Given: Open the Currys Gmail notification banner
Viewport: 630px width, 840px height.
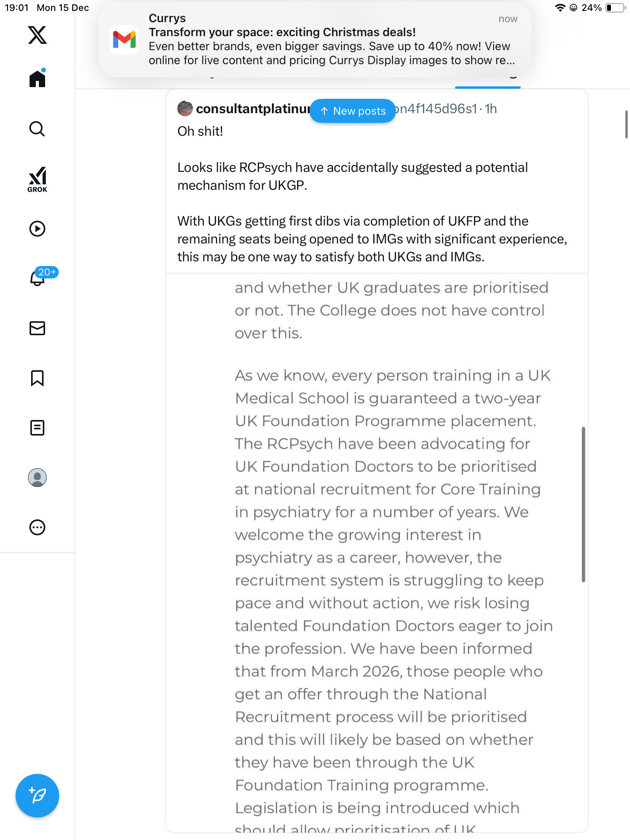Looking at the screenshot, I should tap(315, 40).
